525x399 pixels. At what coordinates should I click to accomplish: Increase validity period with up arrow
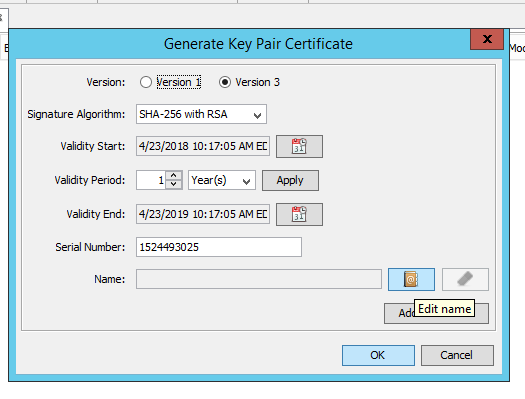173,175
